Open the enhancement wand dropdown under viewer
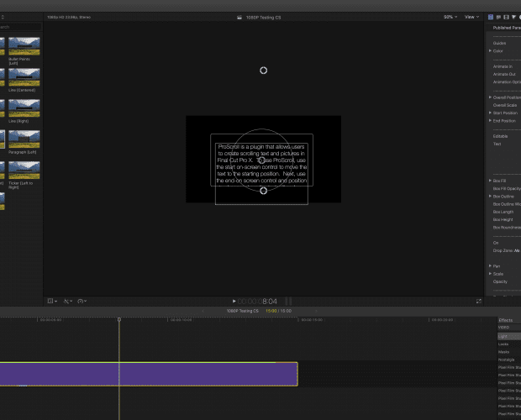The width and height of the screenshot is (521, 420). tap(68, 301)
